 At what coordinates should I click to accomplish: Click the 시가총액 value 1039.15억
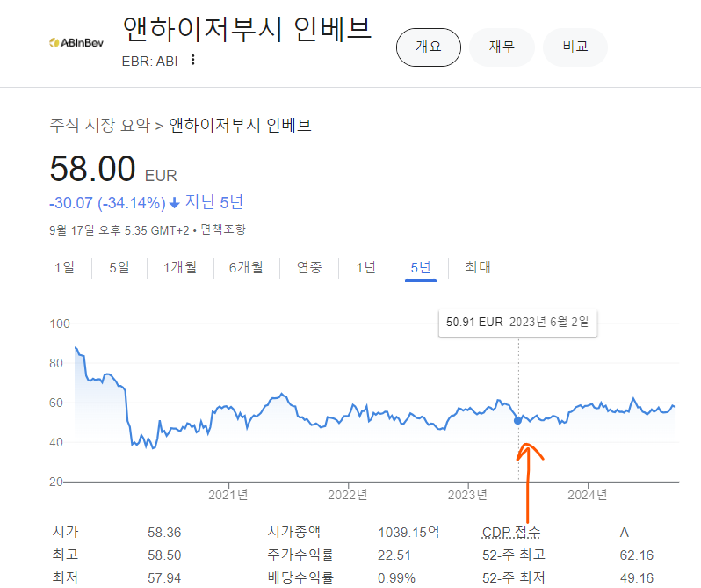(x=408, y=532)
